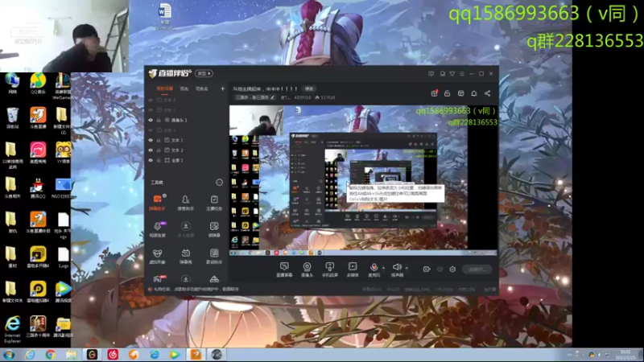Mute the 扬声器 speaker

[397, 269]
